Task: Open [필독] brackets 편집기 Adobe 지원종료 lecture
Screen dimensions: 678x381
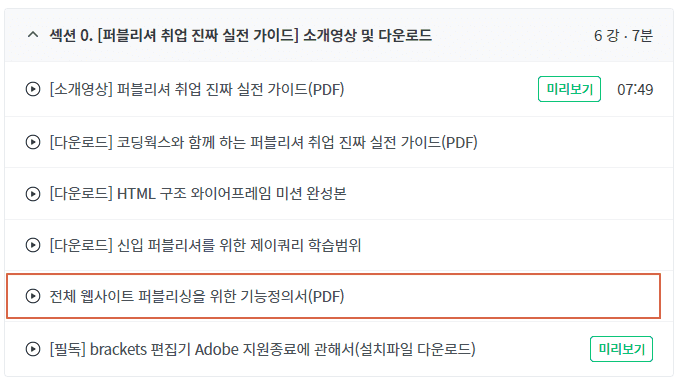Action: [262, 349]
